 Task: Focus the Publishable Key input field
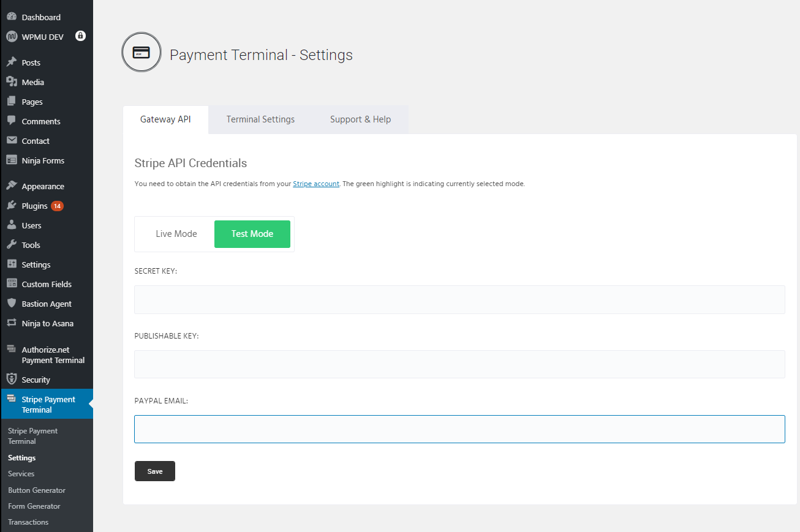click(x=459, y=364)
